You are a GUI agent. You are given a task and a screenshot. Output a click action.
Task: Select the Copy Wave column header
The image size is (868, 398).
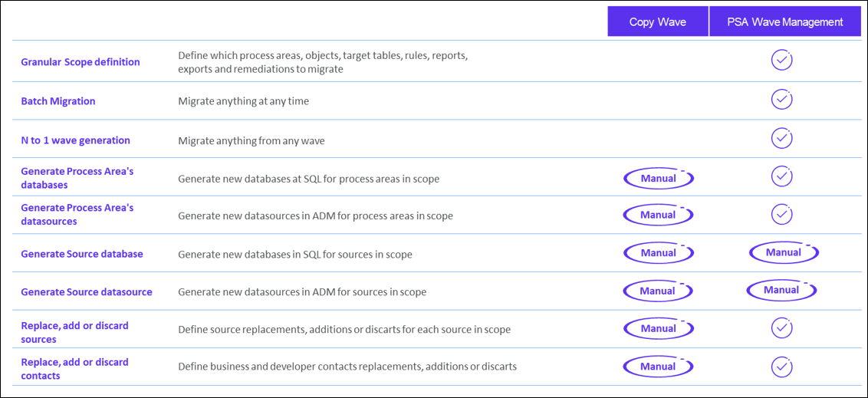pyautogui.click(x=658, y=21)
